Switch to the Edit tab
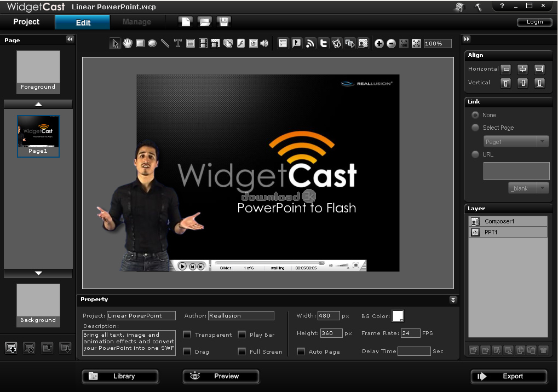This screenshot has height=392, width=558. pos(83,22)
